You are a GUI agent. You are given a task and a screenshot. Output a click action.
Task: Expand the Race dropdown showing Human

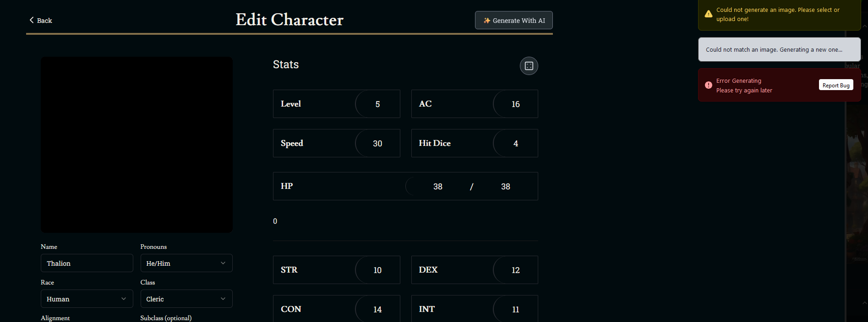click(87, 299)
